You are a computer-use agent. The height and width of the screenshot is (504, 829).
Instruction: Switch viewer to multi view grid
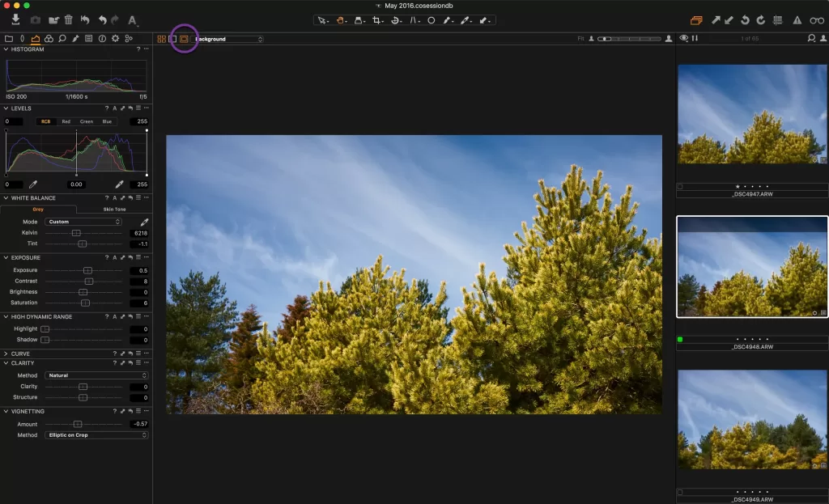coord(162,39)
